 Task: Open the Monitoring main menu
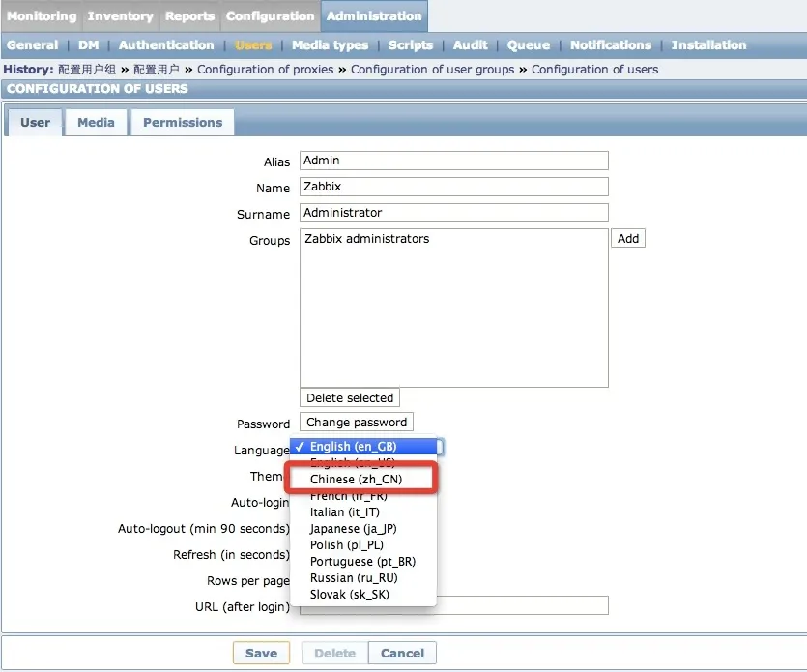point(42,16)
